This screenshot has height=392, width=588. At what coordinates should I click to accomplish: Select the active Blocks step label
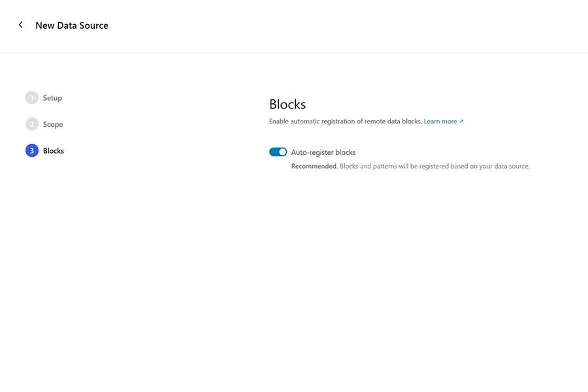tap(53, 150)
